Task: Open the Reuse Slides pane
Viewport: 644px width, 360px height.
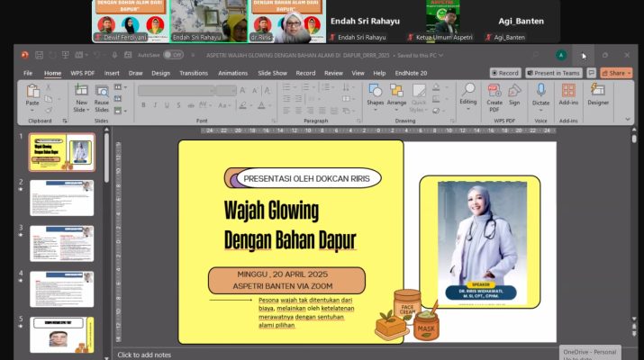Action: click(x=102, y=98)
